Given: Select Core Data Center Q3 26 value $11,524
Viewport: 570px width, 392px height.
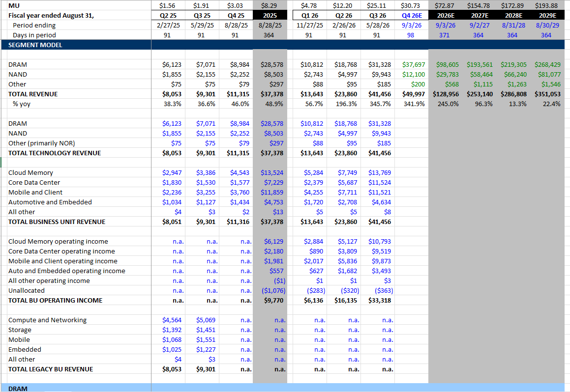Looking at the screenshot, I should pyautogui.click(x=380, y=183).
